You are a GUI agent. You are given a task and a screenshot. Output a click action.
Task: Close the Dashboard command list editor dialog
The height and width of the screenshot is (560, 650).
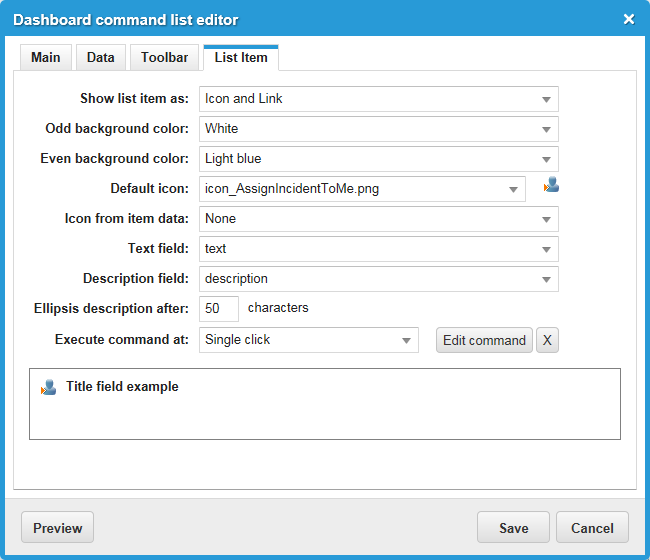click(628, 19)
